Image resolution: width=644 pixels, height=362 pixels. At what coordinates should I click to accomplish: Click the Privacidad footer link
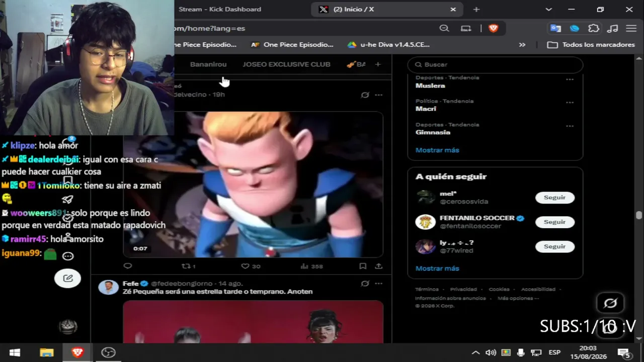463,289
